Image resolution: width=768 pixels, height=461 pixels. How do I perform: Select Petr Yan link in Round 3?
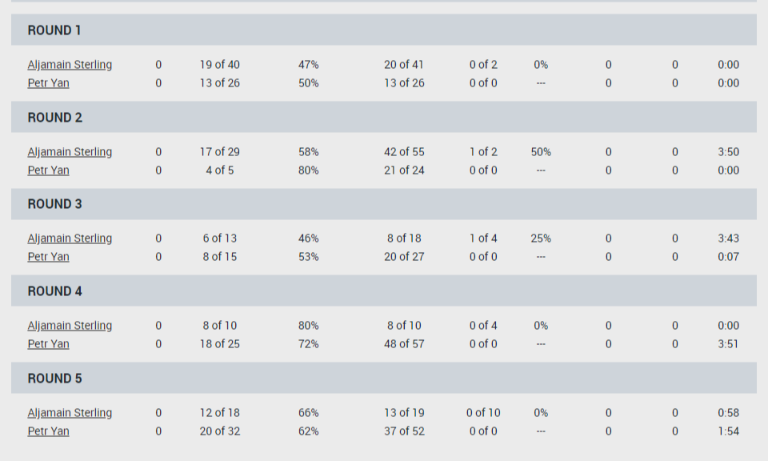(48, 257)
